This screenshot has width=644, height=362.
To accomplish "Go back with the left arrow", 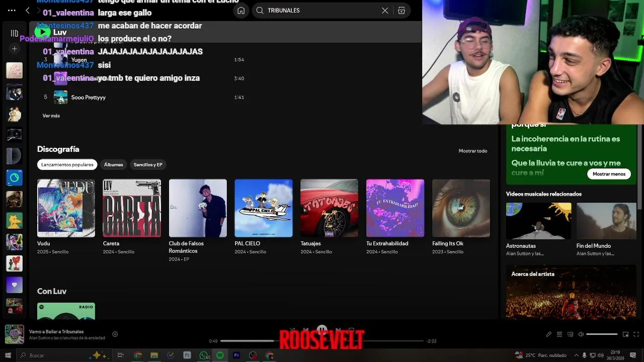I will [x=27, y=10].
